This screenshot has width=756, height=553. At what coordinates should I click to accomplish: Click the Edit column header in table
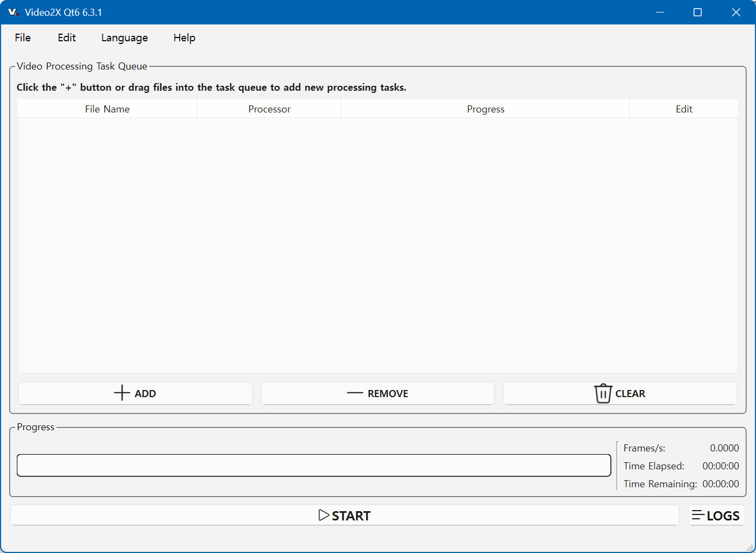[x=684, y=109]
